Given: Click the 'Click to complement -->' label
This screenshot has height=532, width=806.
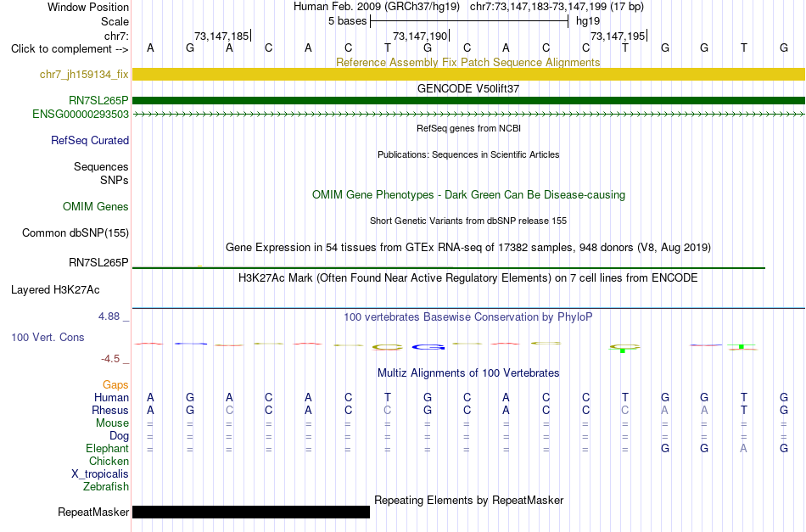Looking at the screenshot, I should [70, 49].
